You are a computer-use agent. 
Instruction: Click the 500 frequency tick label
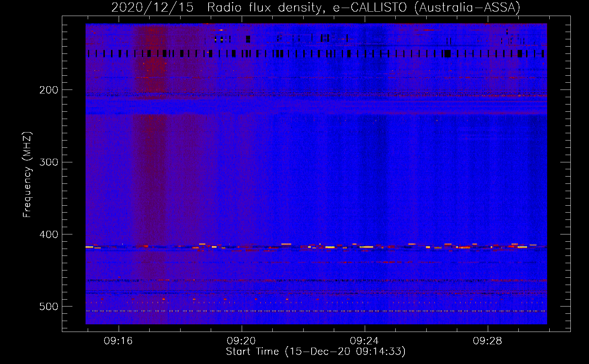pyautogui.click(x=49, y=306)
